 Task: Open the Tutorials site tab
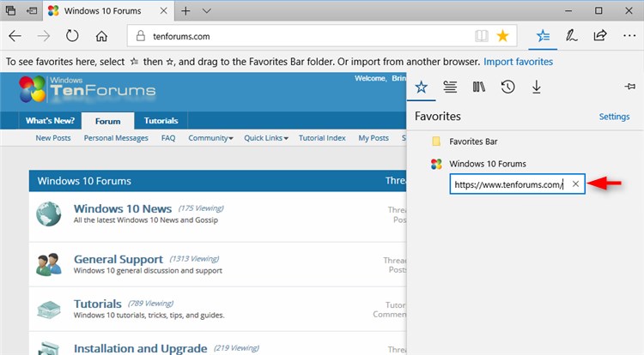(x=161, y=121)
